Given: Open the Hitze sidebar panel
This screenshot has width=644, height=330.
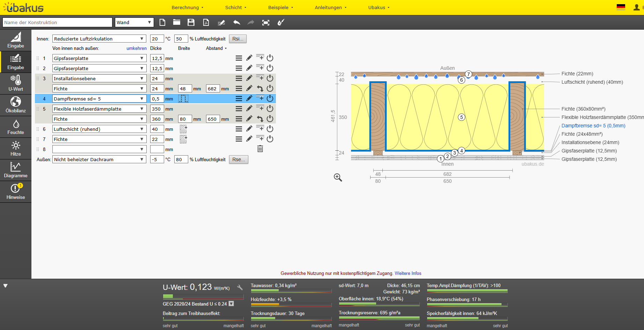Looking at the screenshot, I should (16, 148).
